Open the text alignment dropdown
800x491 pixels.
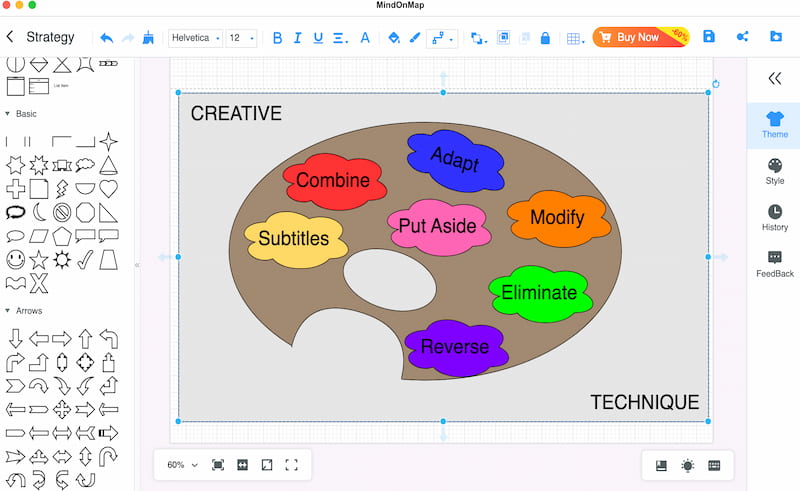[x=340, y=38]
